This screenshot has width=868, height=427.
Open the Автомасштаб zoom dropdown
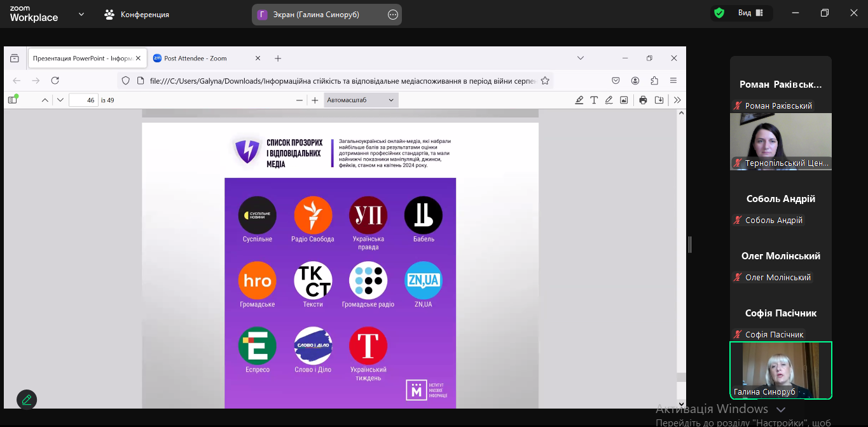[x=361, y=100]
